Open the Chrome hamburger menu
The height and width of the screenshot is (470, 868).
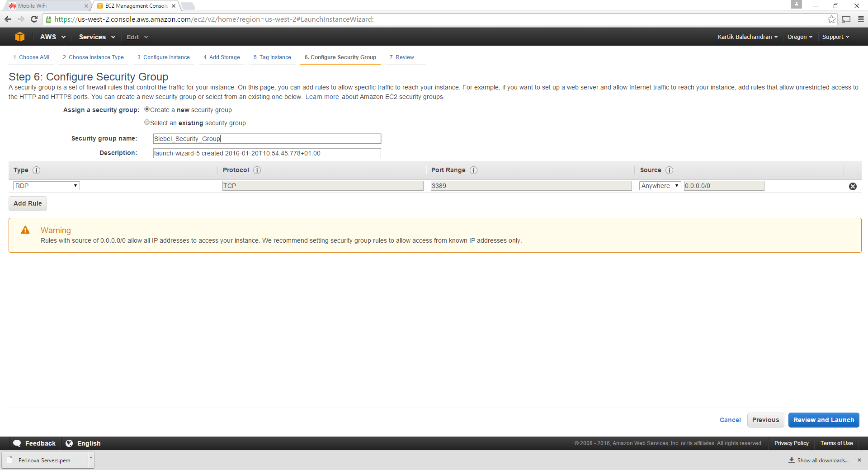[861, 19]
